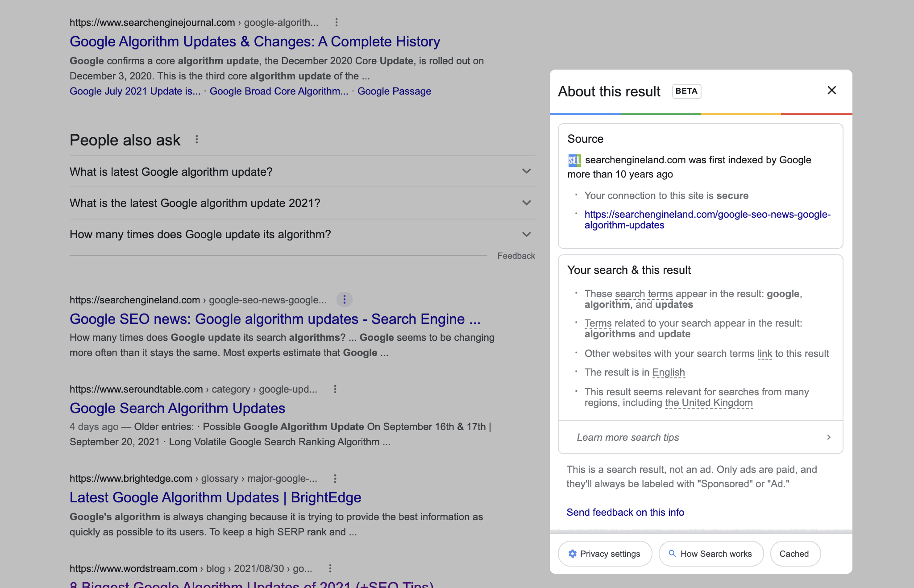The height and width of the screenshot is (588, 914).
Task: Open Learn more search tips arrow
Action: (x=829, y=437)
